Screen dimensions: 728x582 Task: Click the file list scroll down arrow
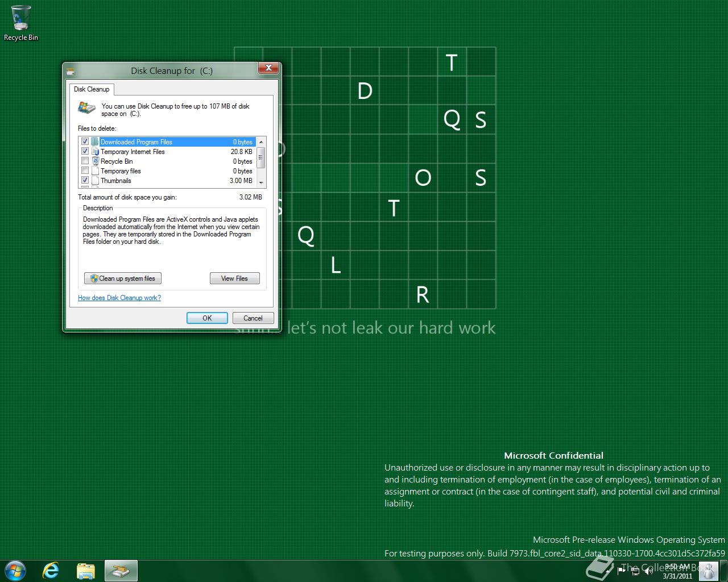(261, 182)
